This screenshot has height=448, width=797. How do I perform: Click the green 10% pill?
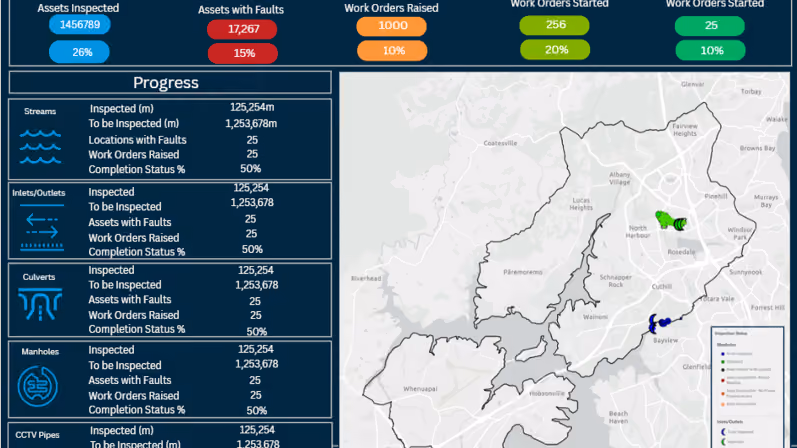(711, 51)
